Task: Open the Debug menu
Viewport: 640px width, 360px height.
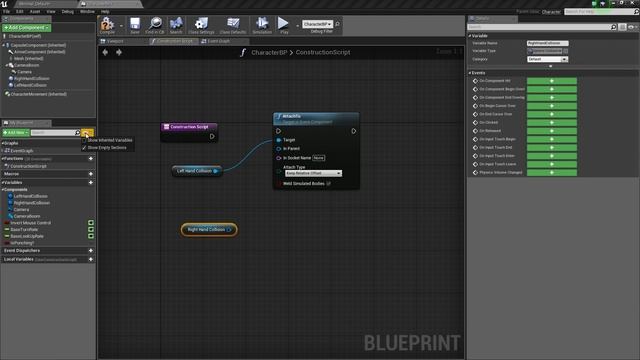Action: 68,11
